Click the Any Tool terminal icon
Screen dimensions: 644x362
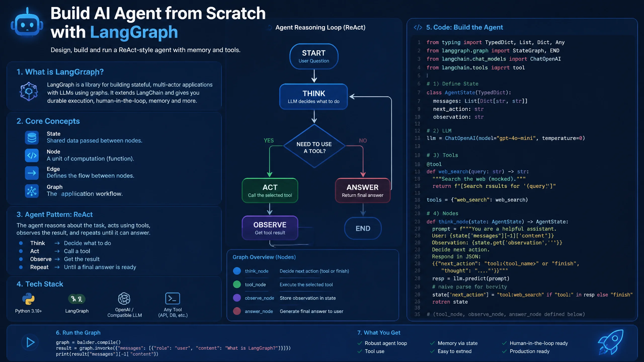pyautogui.click(x=173, y=299)
